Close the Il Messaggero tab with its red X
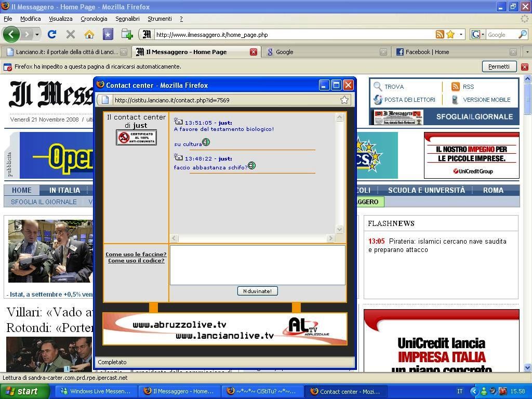 click(x=254, y=52)
